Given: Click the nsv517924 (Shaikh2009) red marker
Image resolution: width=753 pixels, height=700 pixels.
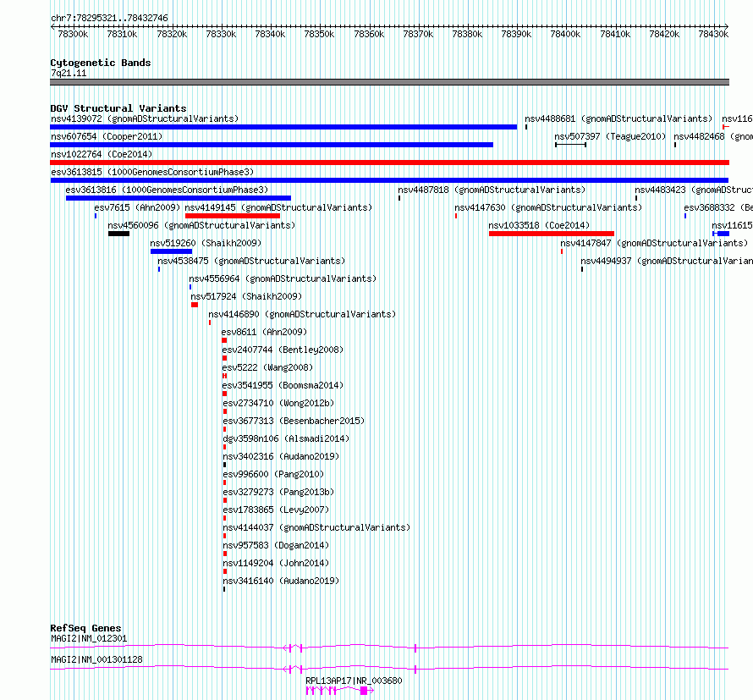Looking at the screenshot, I should (195, 305).
